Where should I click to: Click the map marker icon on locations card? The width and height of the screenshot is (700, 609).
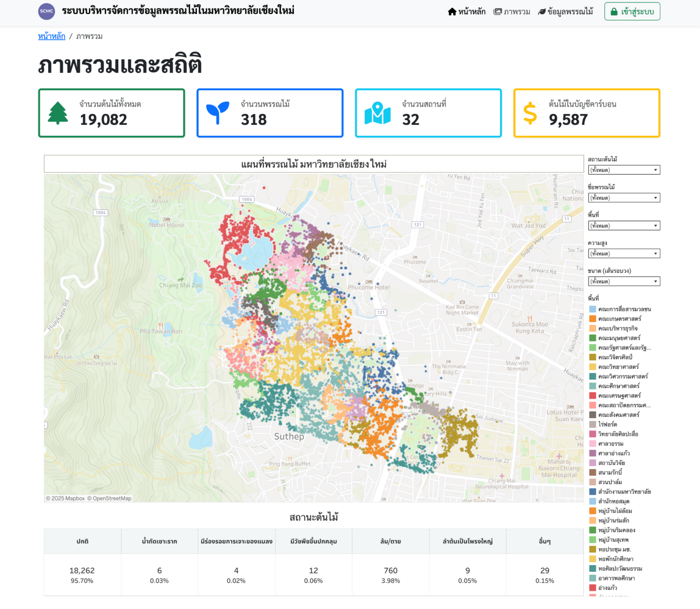tap(377, 113)
